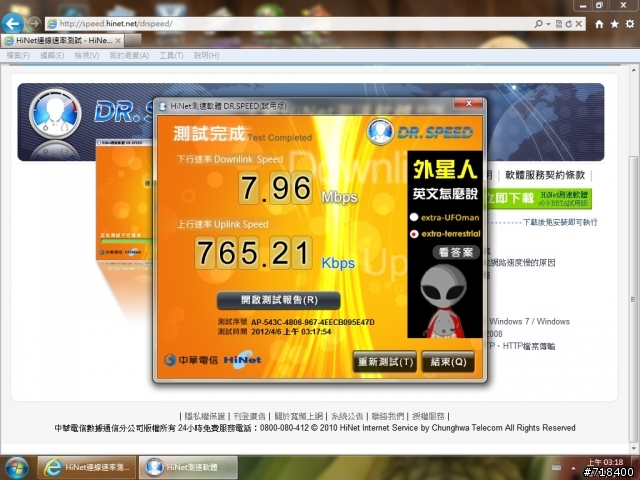640x480 pixels.
Task: Click the 看答案 button
Action: [x=456, y=252]
